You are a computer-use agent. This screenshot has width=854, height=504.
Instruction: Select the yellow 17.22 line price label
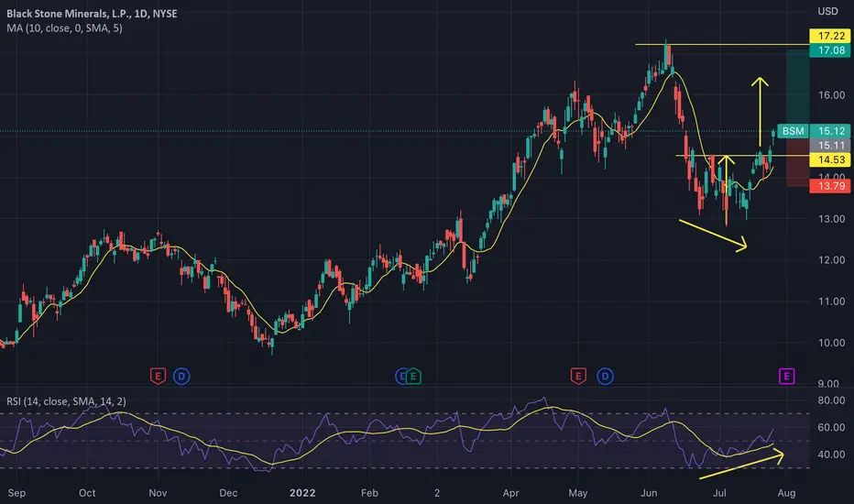point(830,36)
